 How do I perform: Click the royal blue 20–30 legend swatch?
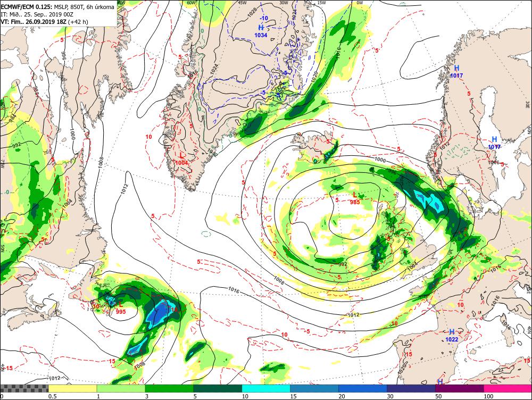click(363, 388)
